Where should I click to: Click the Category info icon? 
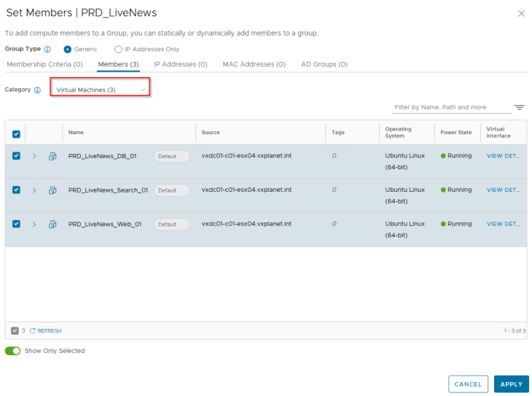click(x=37, y=90)
